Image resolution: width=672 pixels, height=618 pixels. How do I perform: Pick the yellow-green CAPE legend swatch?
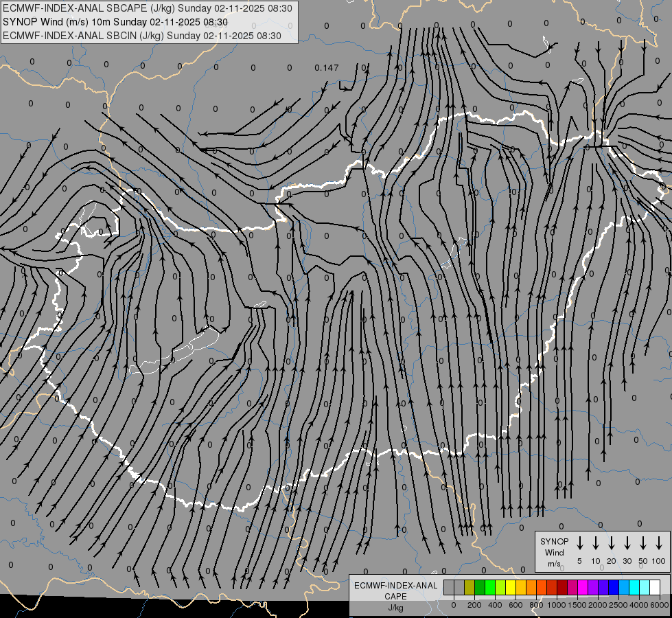click(x=500, y=588)
